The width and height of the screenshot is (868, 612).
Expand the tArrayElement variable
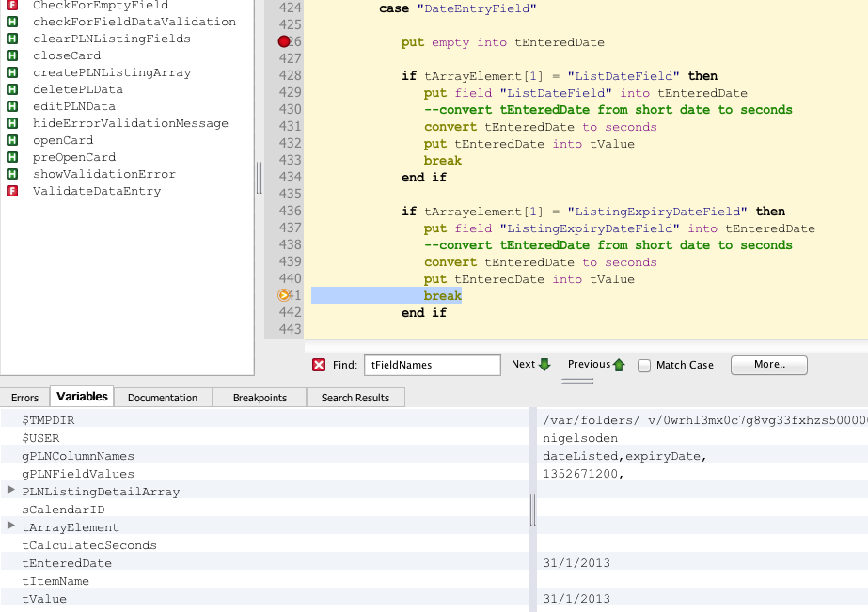tap(11, 526)
